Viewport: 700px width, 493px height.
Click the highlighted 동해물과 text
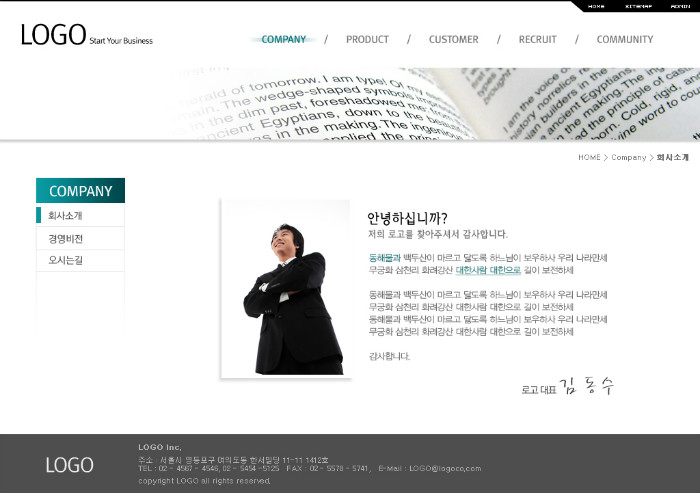(385, 258)
